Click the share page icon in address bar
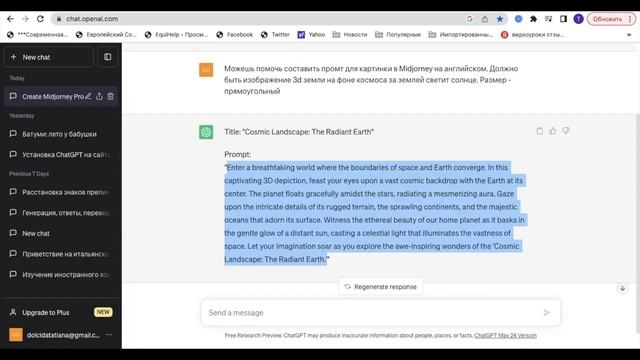The image size is (640, 360). click(x=484, y=19)
